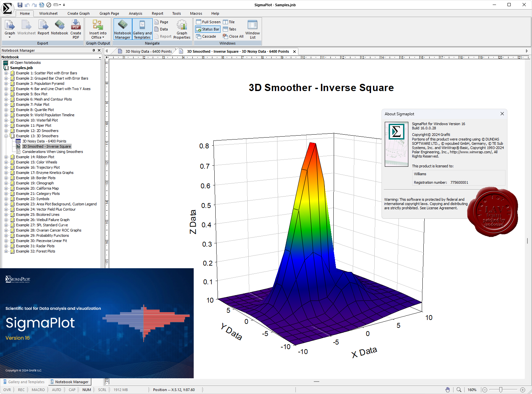Click the 160% zoom level
The image size is (532, 394).
point(472,390)
